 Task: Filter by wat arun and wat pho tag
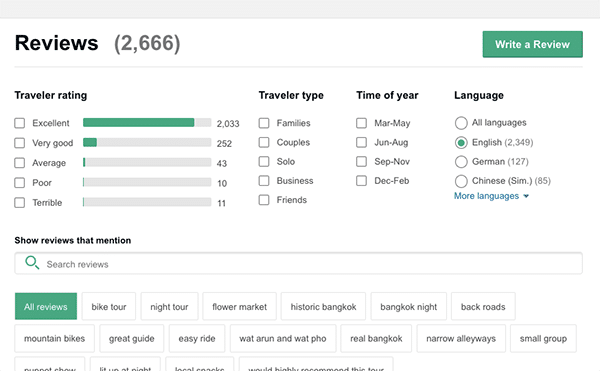(283, 338)
